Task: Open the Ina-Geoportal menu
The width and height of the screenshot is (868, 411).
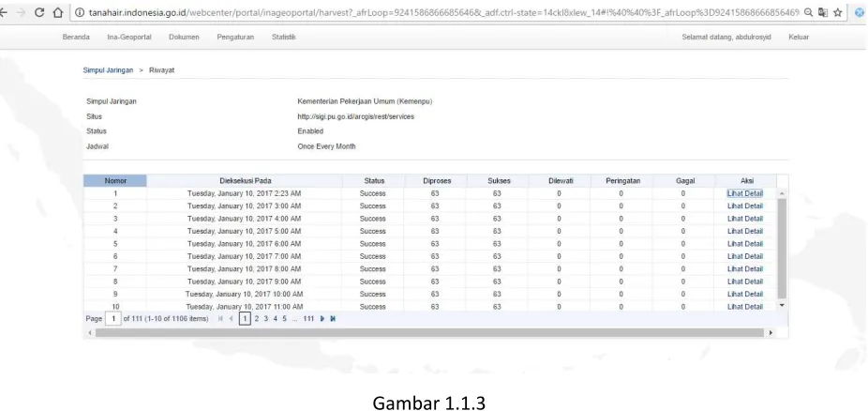Action: tap(129, 38)
